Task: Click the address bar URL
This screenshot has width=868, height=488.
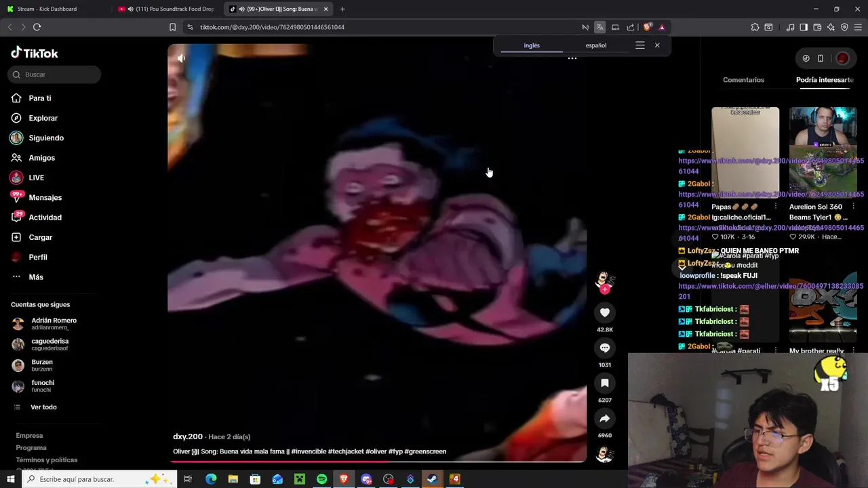Action: pos(272,27)
